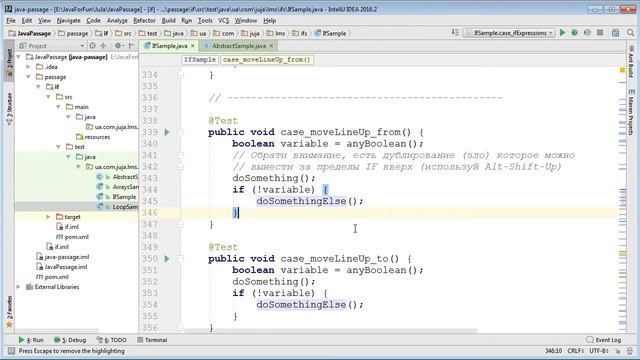Click Collapse All icon in Project panel

click(x=104, y=46)
